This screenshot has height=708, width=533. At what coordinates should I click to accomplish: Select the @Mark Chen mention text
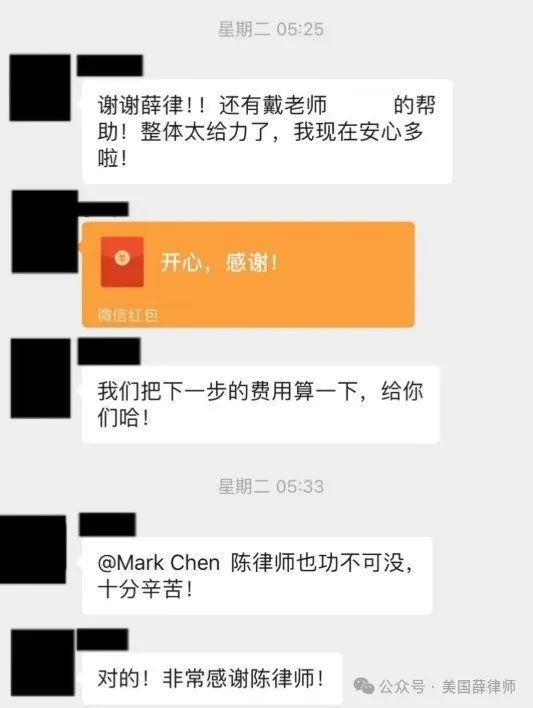[159, 563]
